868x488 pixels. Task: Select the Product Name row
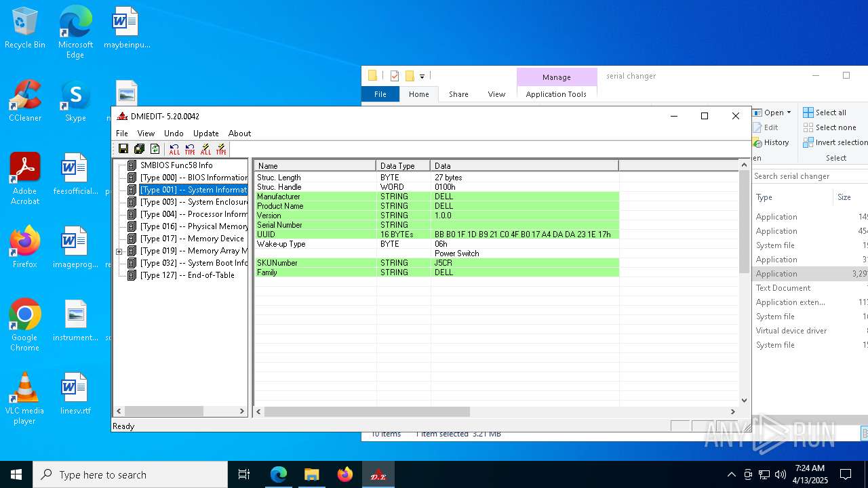[437, 206]
